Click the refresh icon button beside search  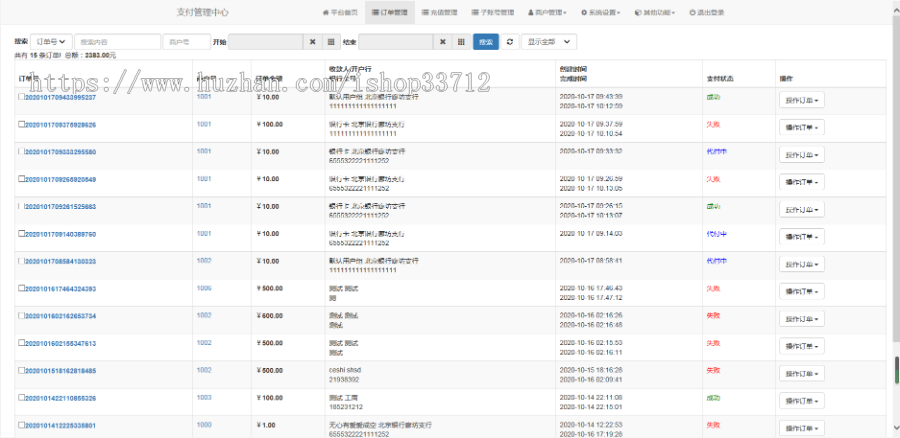pos(510,42)
